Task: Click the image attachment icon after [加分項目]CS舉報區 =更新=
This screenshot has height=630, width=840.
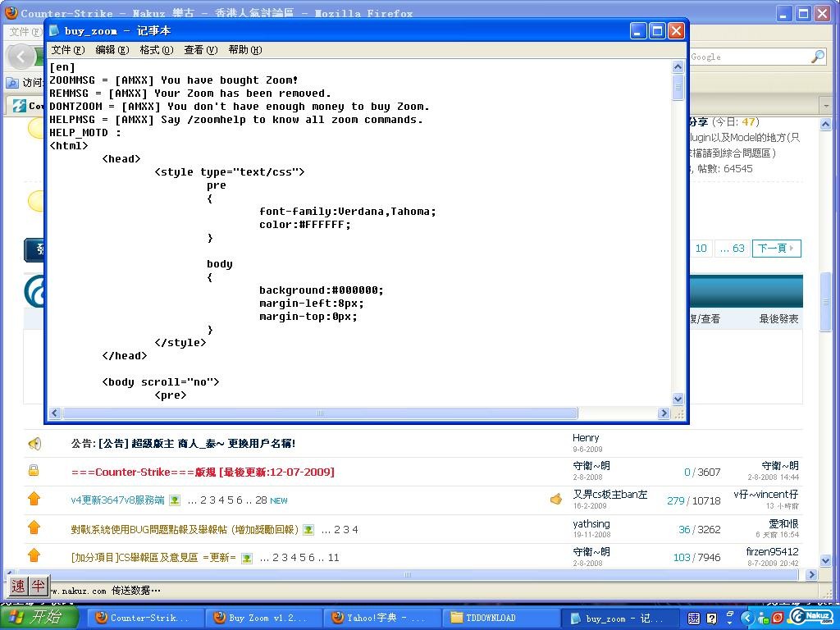Action: [x=246, y=558]
